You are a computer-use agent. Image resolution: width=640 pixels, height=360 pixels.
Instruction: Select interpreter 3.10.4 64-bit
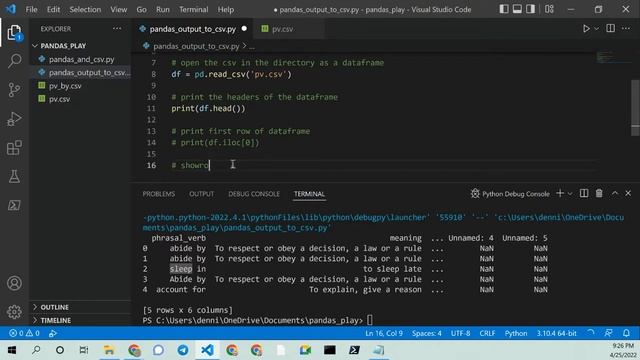(x=556, y=333)
